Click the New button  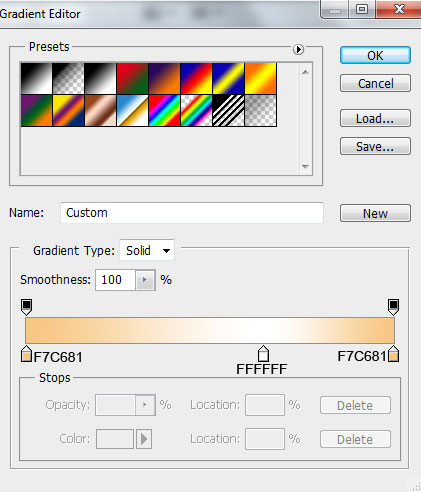click(375, 213)
